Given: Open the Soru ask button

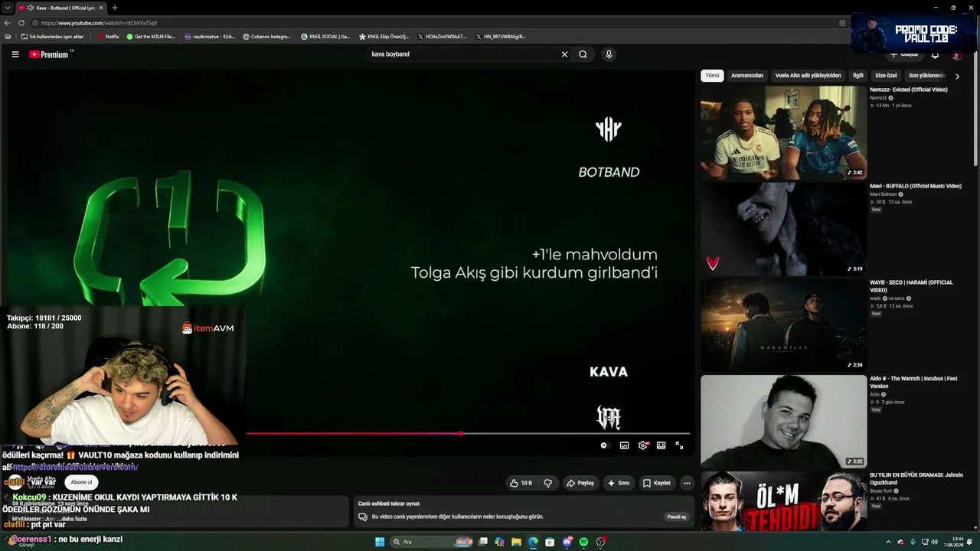Looking at the screenshot, I should (619, 483).
